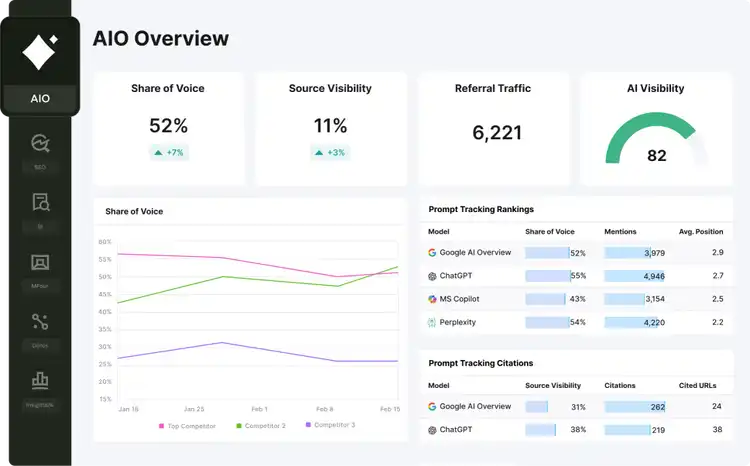Click the Jan 18 axis label
Viewport: 750px width, 466px height.
[128, 409]
